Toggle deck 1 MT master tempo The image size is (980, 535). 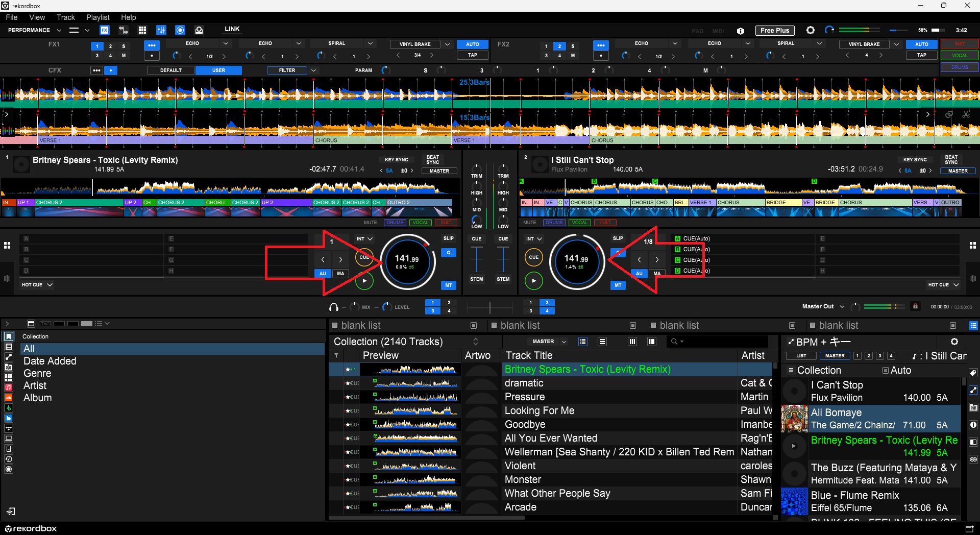(x=449, y=285)
